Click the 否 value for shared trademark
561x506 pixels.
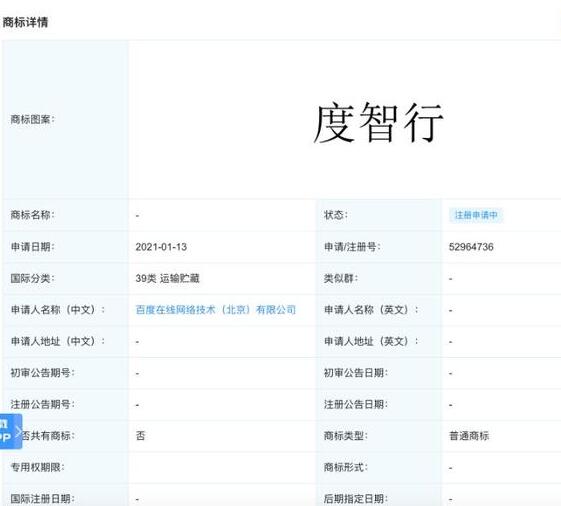click(140, 436)
